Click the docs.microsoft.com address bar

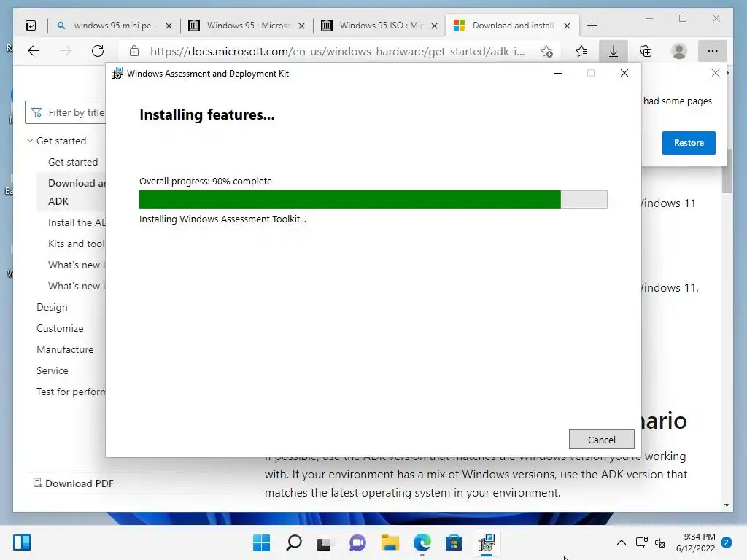[x=337, y=52]
